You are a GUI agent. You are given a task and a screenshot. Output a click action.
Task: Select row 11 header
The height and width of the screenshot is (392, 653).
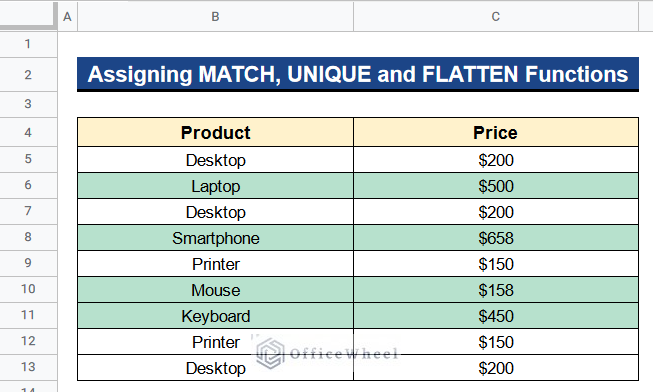(28, 315)
